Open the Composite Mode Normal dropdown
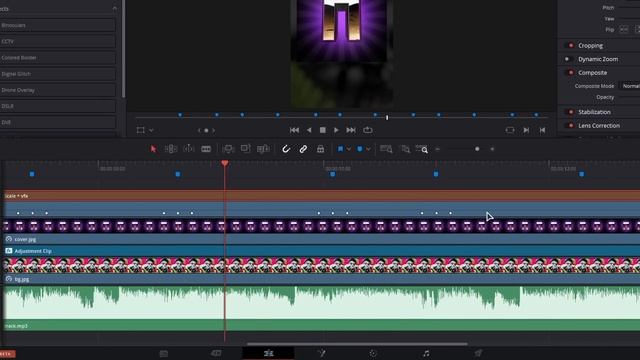Image resolution: width=640 pixels, height=360 pixels. pos(630,86)
